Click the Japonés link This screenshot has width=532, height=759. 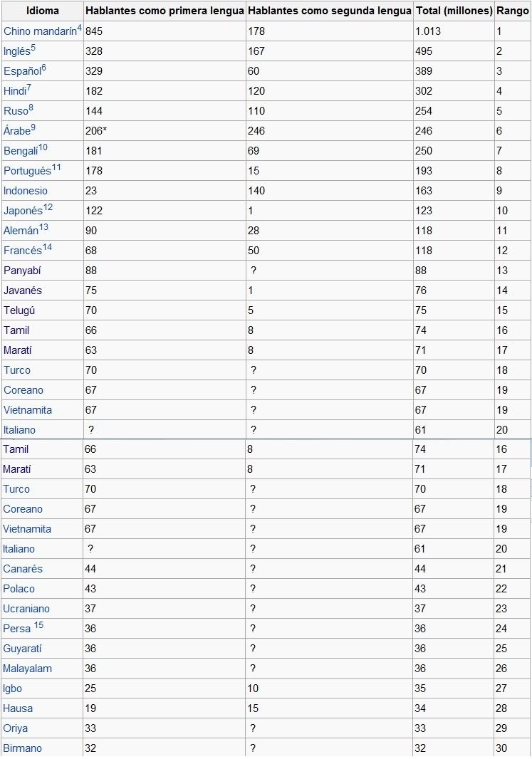pos(24,211)
